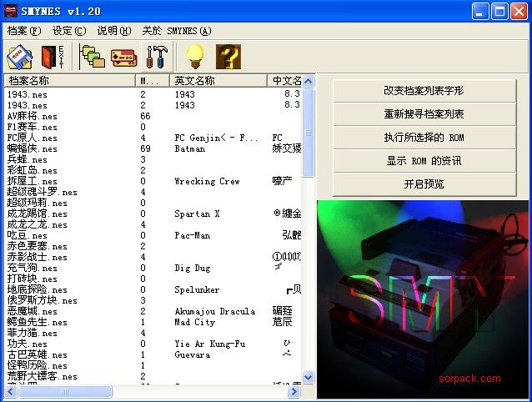The height and width of the screenshot is (402, 532).
Task: Sort list by 英文名称 column header
Action: pos(217,81)
